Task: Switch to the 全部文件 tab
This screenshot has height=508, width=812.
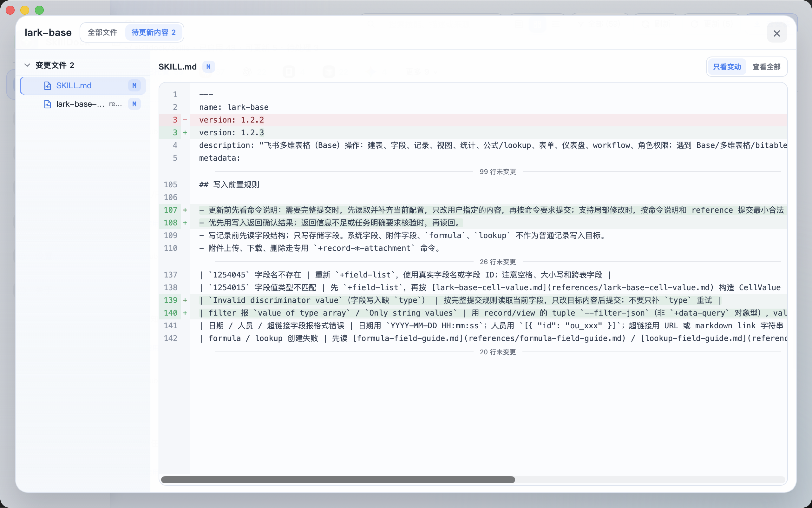Action: (x=103, y=32)
